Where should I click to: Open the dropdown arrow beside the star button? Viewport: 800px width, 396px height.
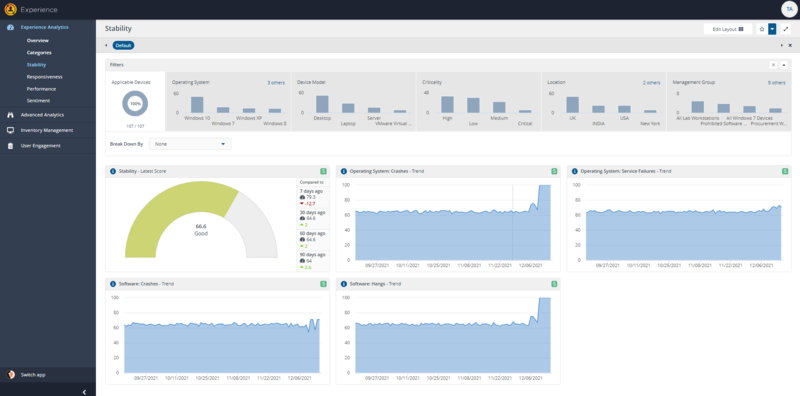pyautogui.click(x=772, y=29)
